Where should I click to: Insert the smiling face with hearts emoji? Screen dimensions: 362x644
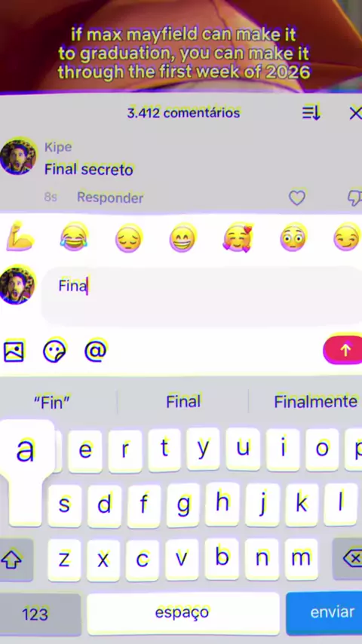coord(238,238)
